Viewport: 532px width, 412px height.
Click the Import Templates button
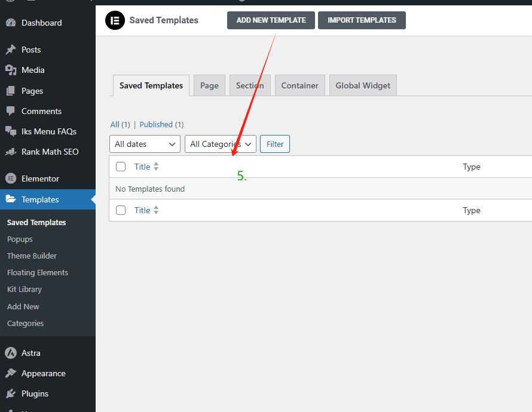pos(362,20)
